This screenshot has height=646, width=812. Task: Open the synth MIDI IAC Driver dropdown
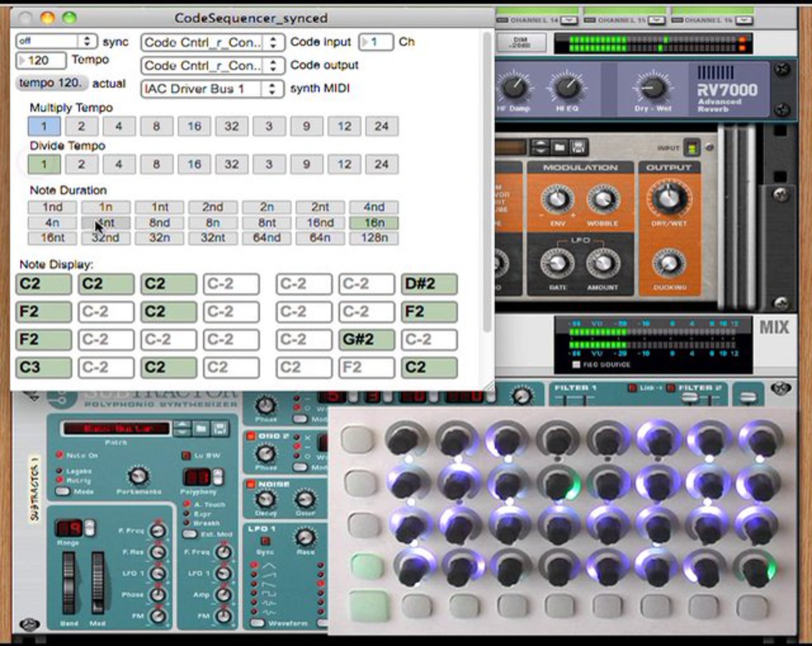point(212,89)
